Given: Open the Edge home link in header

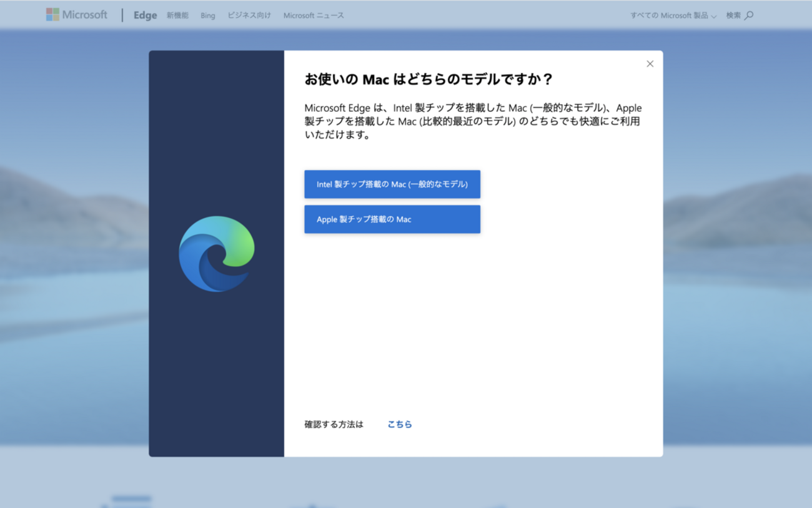Looking at the screenshot, I should 145,16.
